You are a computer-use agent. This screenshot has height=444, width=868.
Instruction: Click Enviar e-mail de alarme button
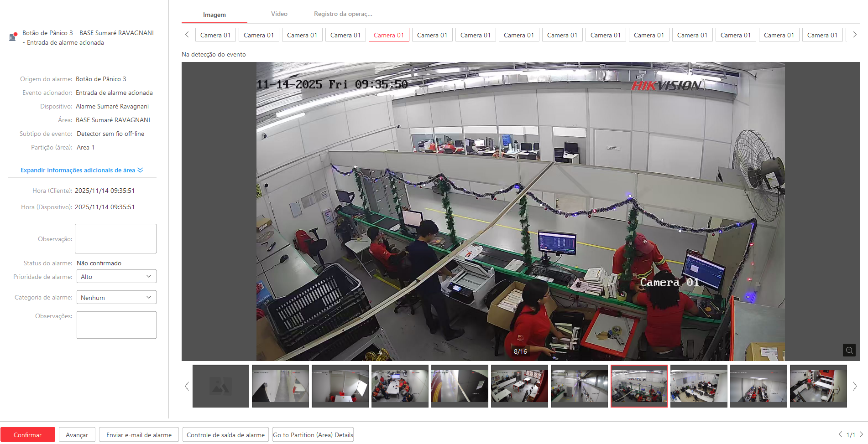tap(139, 435)
